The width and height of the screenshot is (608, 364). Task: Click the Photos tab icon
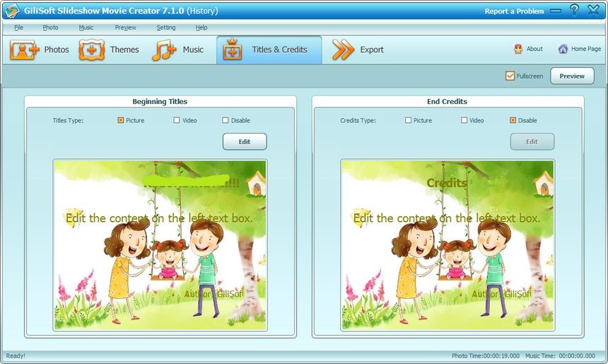pos(25,49)
